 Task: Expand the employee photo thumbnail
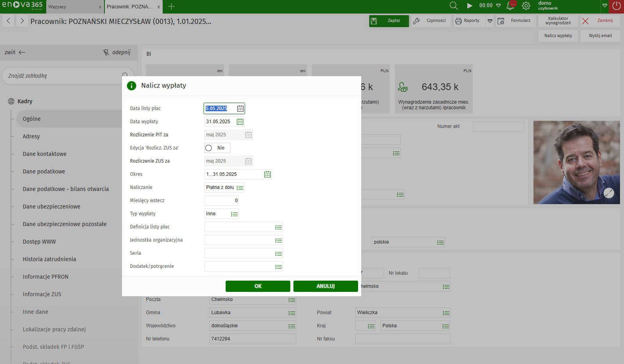pyautogui.click(x=608, y=193)
